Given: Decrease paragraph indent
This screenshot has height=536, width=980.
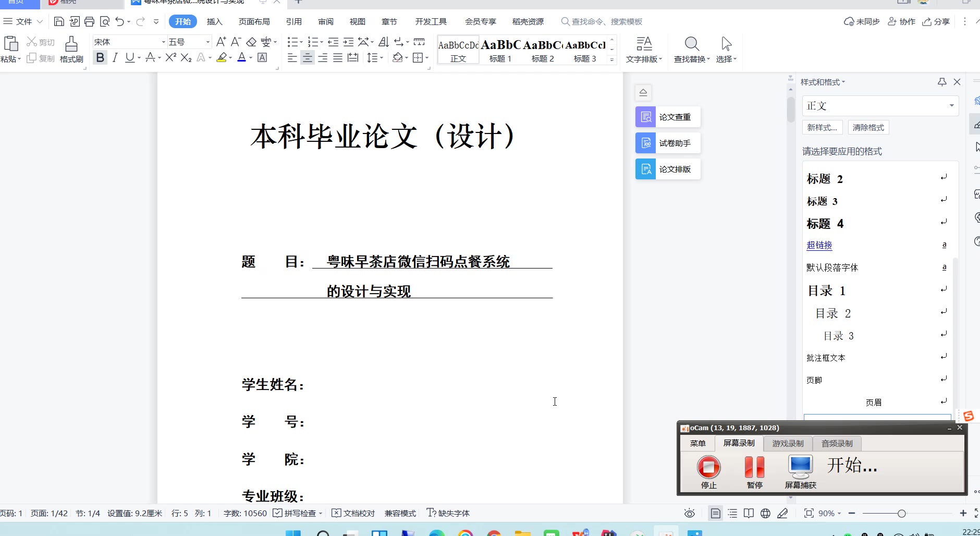Looking at the screenshot, I should pyautogui.click(x=333, y=42).
